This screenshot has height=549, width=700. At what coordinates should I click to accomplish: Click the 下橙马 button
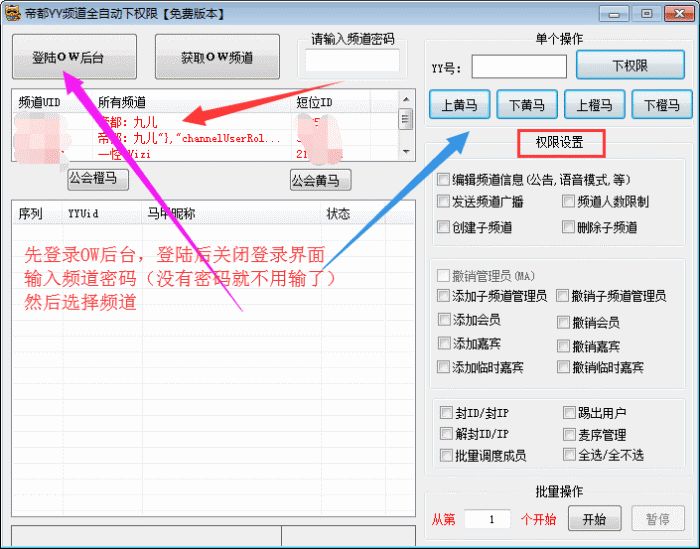[x=662, y=104]
